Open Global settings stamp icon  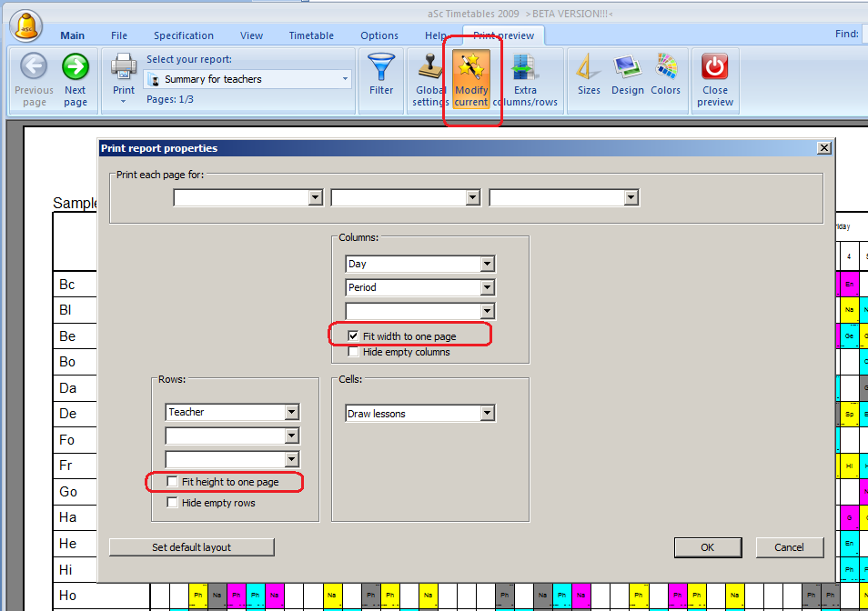429,67
